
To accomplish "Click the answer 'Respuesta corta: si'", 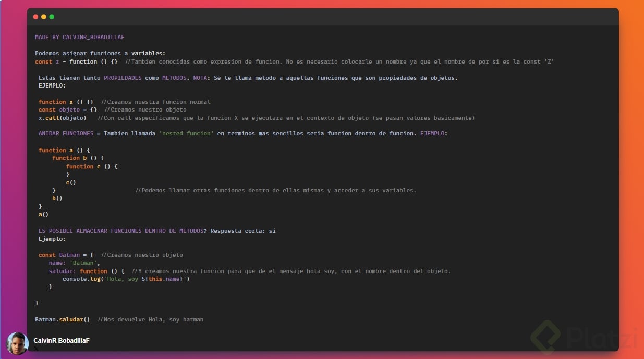I will coord(243,230).
